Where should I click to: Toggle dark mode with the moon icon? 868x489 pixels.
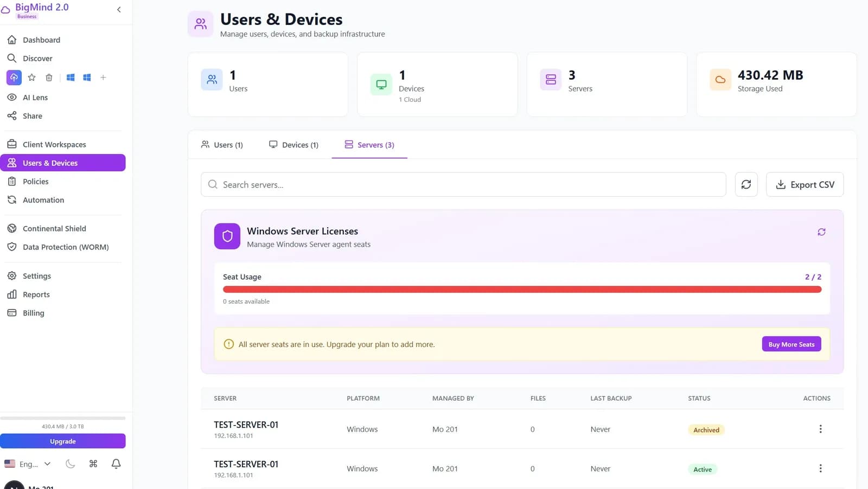[x=70, y=464]
